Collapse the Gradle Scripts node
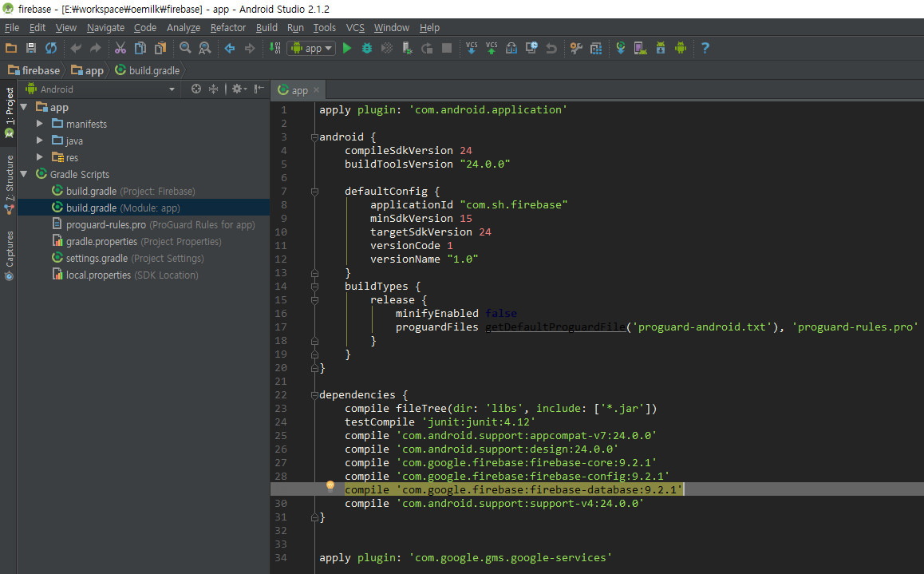This screenshot has width=924, height=574. [24, 174]
